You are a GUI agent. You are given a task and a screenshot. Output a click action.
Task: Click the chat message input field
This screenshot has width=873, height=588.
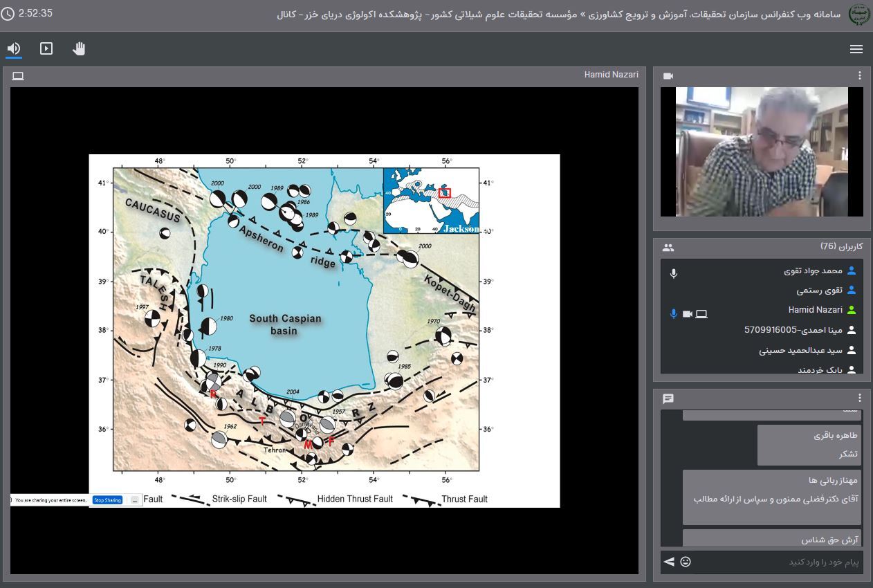pos(775,562)
